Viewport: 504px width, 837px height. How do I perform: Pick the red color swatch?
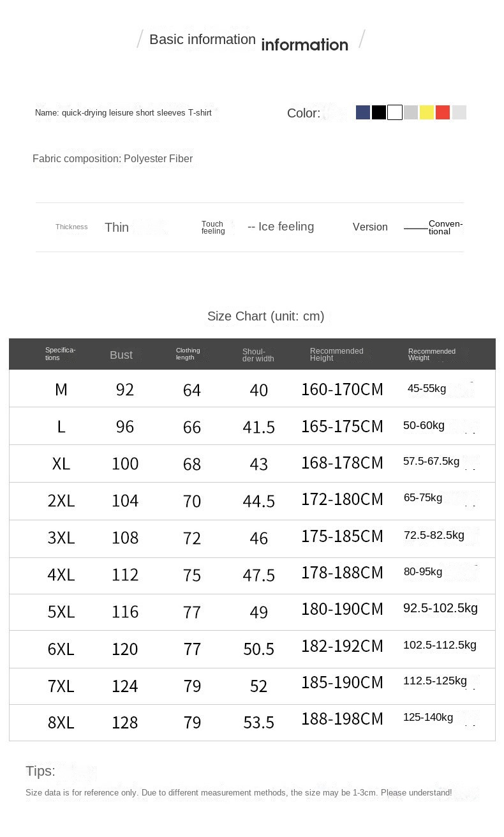pyautogui.click(x=443, y=112)
